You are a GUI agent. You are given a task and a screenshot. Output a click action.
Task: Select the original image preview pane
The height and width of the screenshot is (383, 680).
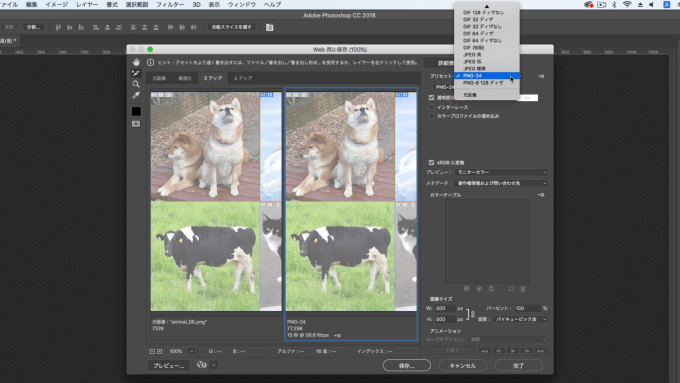click(x=216, y=201)
